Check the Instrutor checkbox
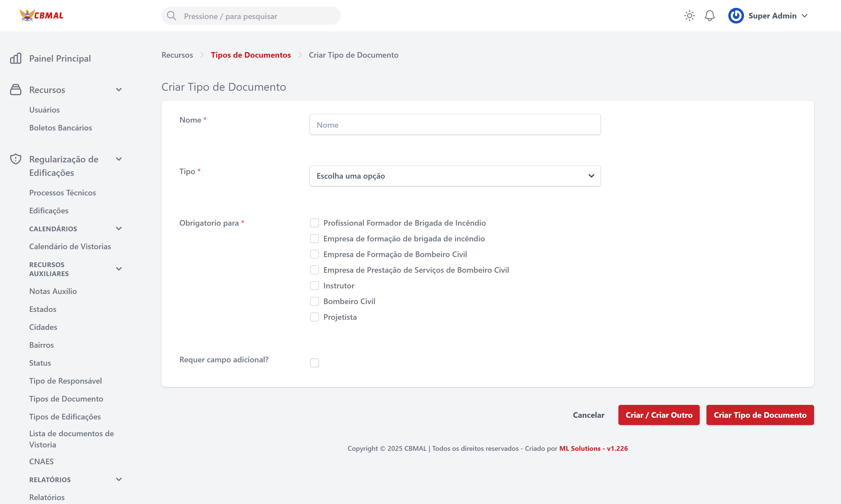Image resolution: width=841 pixels, height=504 pixels. tap(315, 286)
